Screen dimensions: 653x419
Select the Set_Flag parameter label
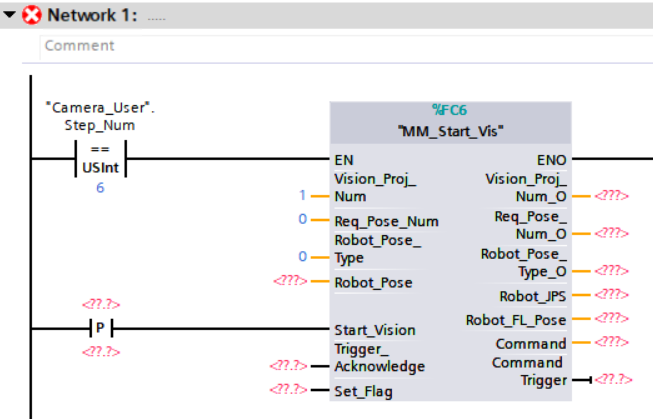364,392
